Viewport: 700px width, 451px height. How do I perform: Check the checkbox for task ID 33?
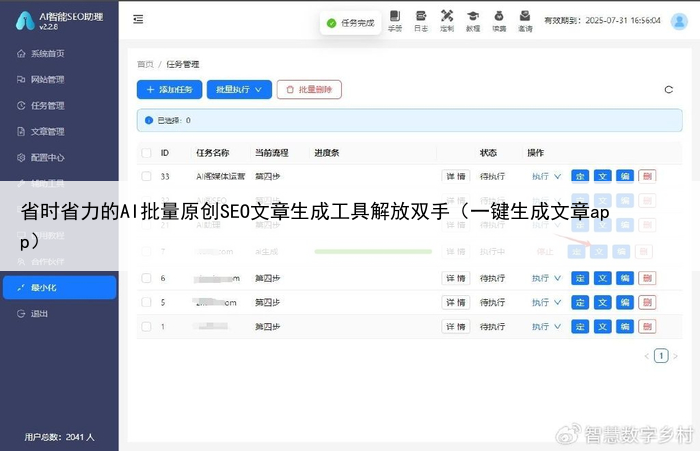click(x=146, y=177)
